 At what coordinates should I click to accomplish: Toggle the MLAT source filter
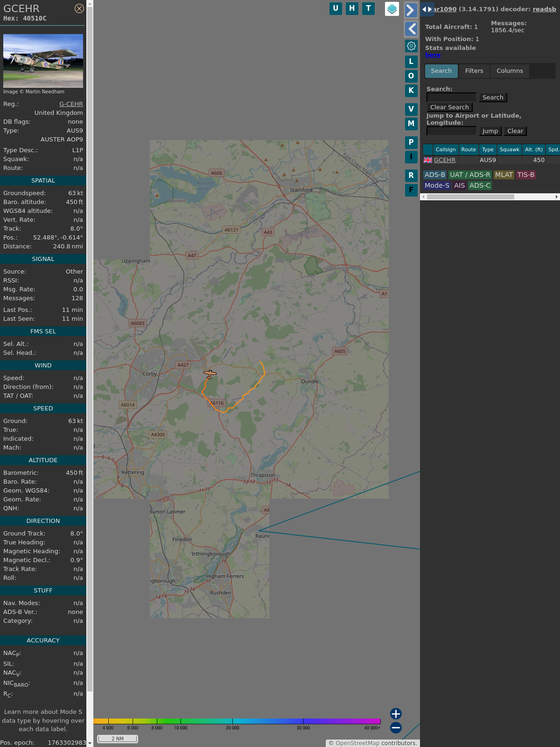[x=504, y=175]
